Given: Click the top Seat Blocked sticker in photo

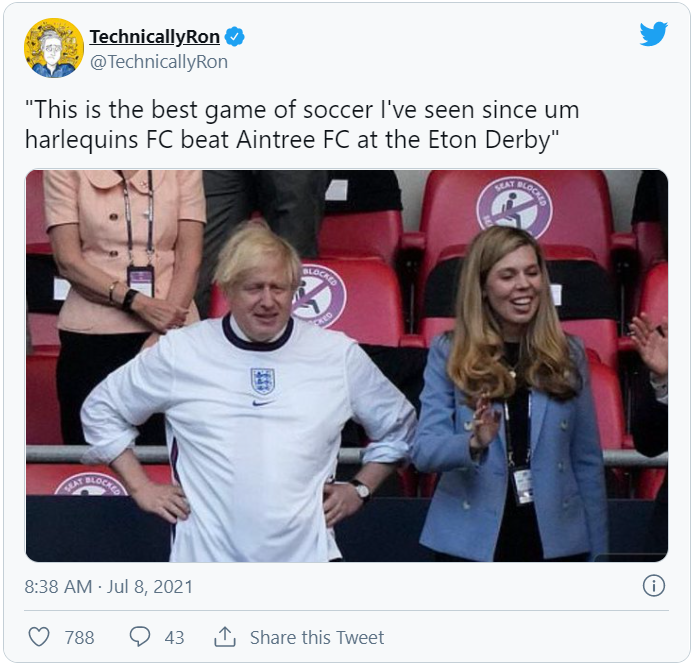Looking at the screenshot, I should (x=514, y=206).
